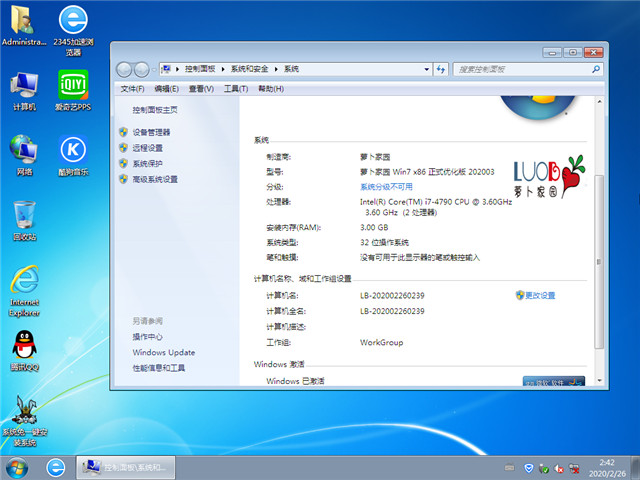The image size is (640, 480).
Task: Open 系统保护 from the sidebar
Action: coord(148,164)
